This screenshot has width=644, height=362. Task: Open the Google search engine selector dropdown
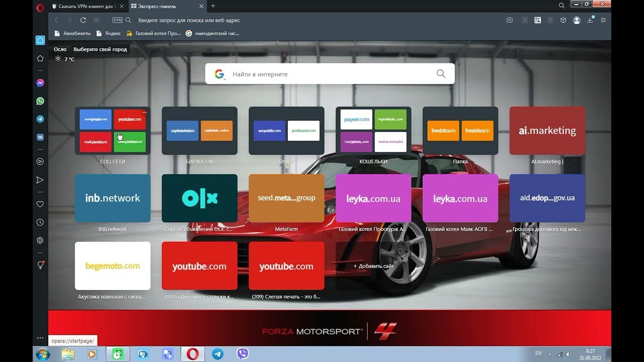click(219, 74)
